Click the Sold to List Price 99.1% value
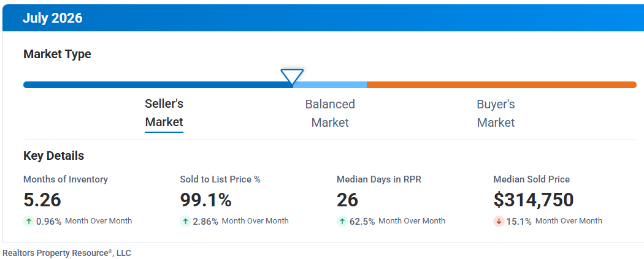The image size is (644, 259). pyautogui.click(x=205, y=200)
